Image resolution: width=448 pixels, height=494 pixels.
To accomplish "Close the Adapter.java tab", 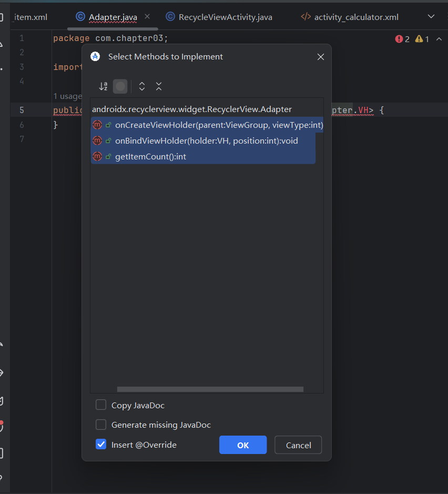I will point(147,16).
